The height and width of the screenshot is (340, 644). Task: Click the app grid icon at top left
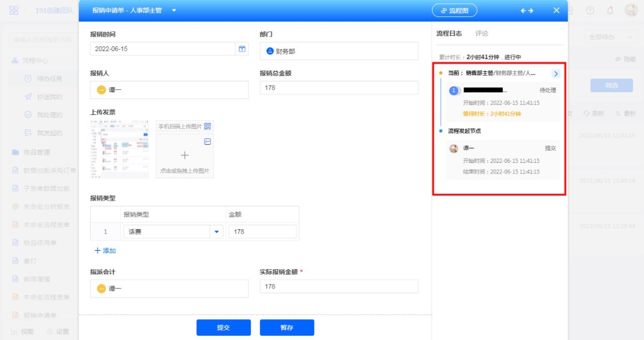pyautogui.click(x=14, y=11)
